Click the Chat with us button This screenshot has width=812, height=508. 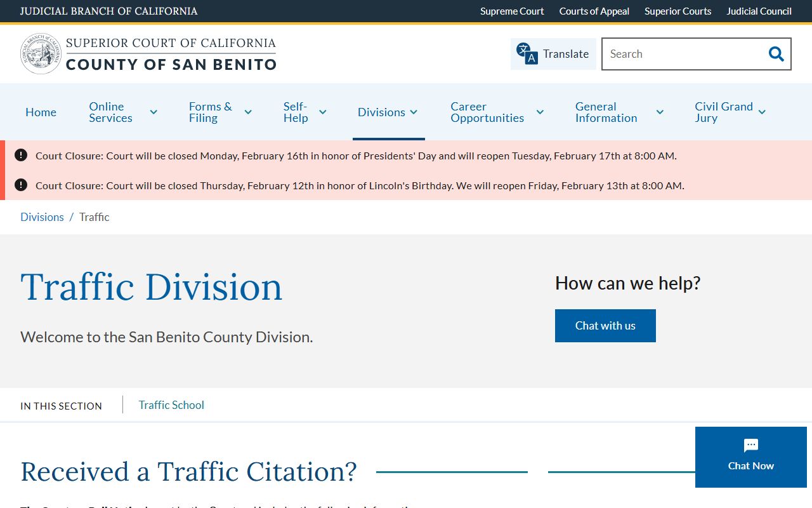point(605,326)
